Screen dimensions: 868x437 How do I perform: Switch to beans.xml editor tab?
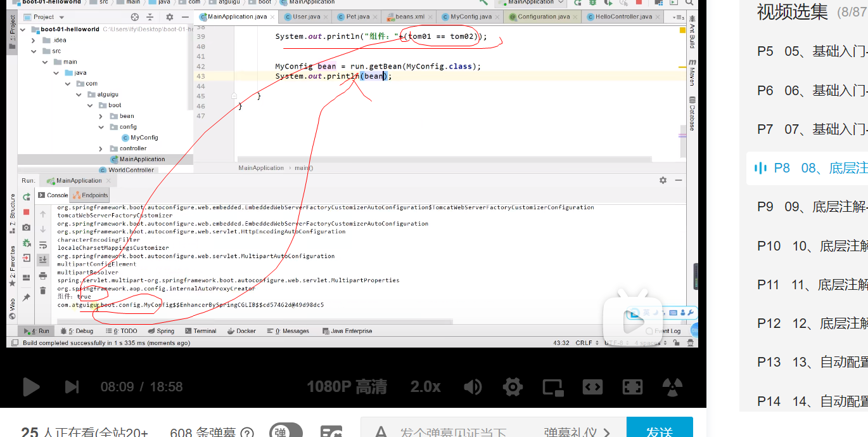(x=409, y=16)
